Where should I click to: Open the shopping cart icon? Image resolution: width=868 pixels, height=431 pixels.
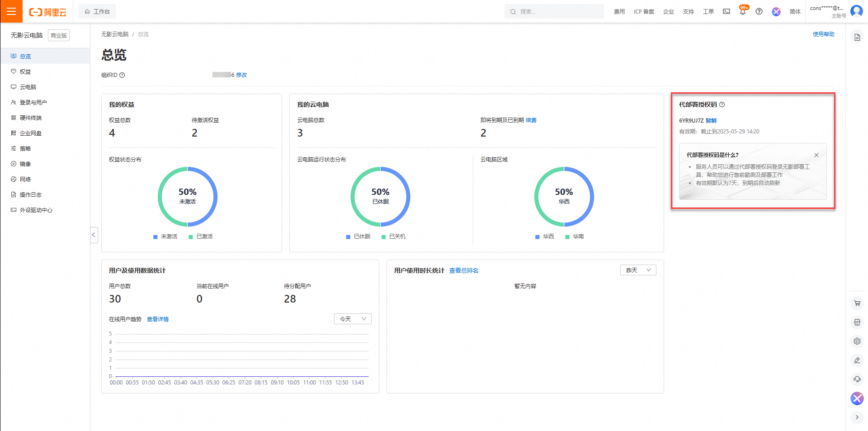(x=857, y=303)
